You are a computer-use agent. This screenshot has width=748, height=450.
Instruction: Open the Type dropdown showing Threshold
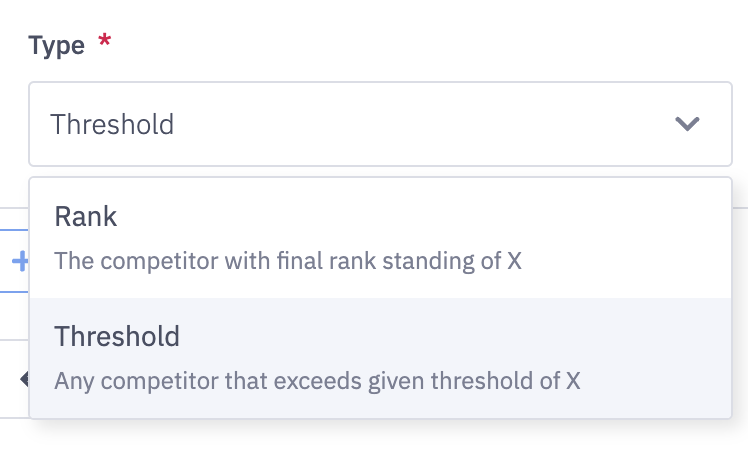pyautogui.click(x=380, y=124)
